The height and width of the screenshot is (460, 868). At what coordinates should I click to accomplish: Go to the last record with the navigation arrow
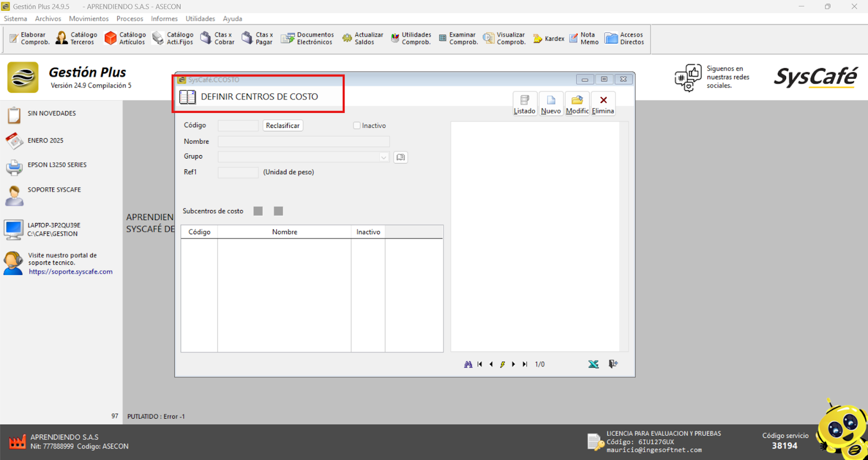click(x=525, y=364)
